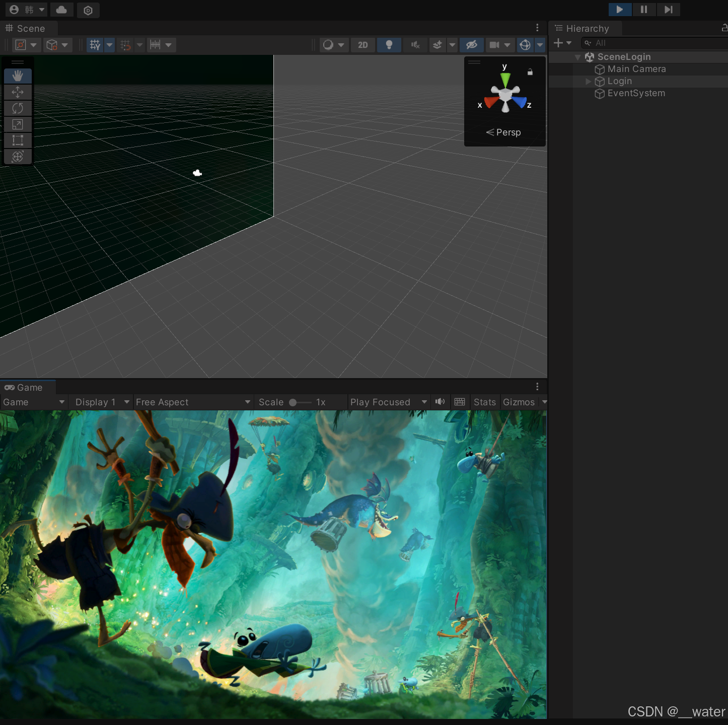
Task: Toggle the Hierarchy panel lock icon
Action: tap(724, 28)
